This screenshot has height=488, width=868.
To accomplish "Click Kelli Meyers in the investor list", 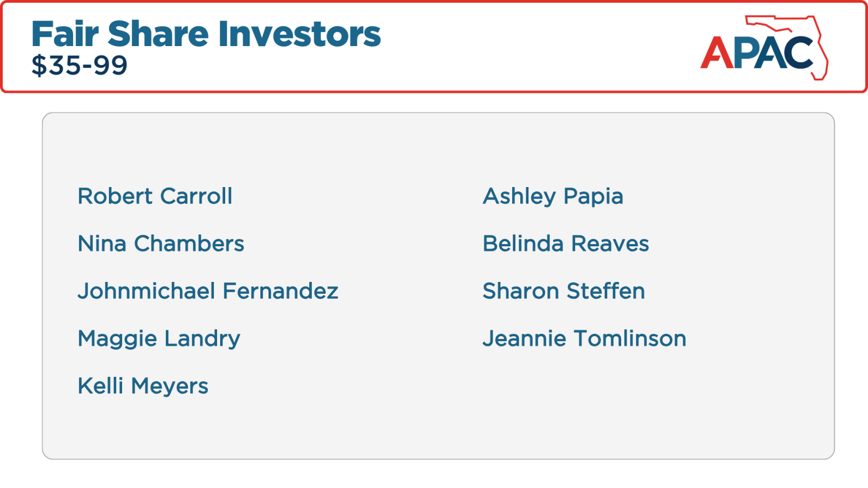I will pos(143,386).
